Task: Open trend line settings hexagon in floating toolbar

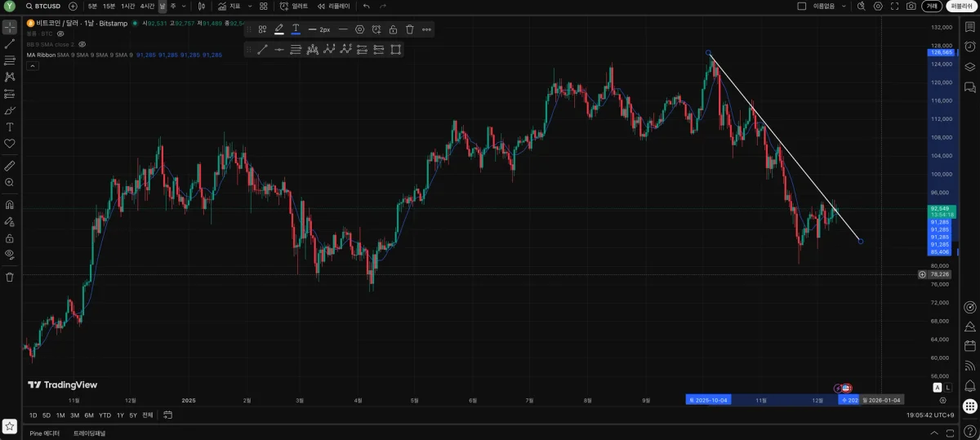Action: [x=359, y=29]
